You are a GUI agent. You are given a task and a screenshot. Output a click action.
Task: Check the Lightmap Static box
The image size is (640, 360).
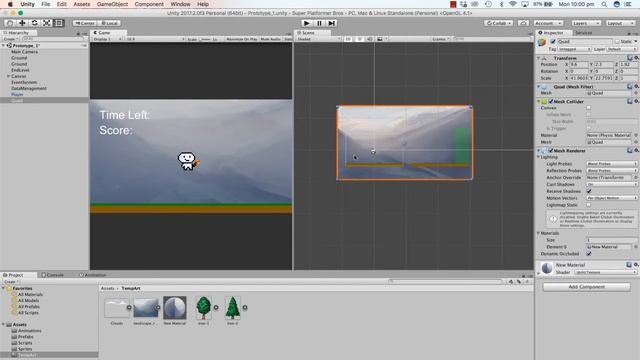589,205
